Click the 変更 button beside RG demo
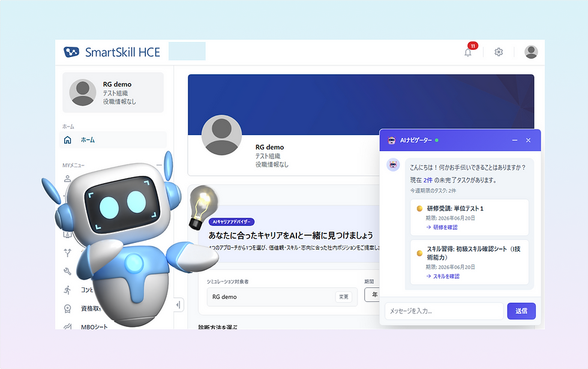Screen dimensions: 588x369 pos(343,296)
